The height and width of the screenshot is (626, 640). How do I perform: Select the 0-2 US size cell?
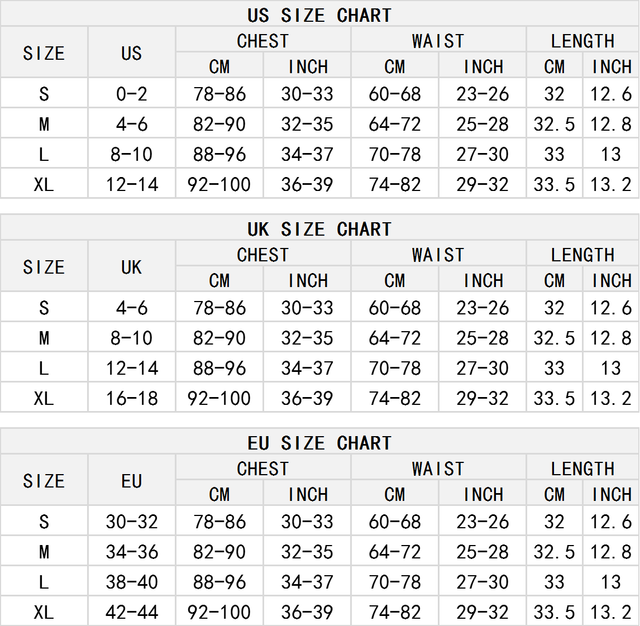(x=132, y=94)
